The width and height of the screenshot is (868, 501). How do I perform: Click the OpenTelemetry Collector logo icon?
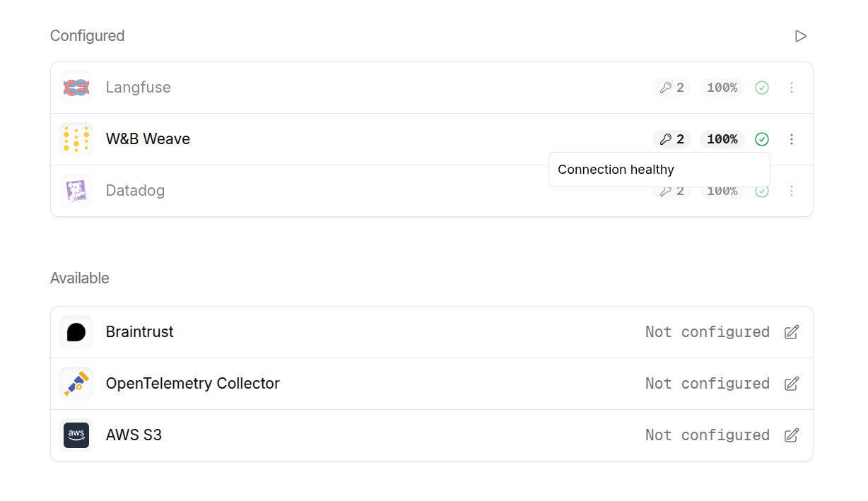[x=76, y=384]
